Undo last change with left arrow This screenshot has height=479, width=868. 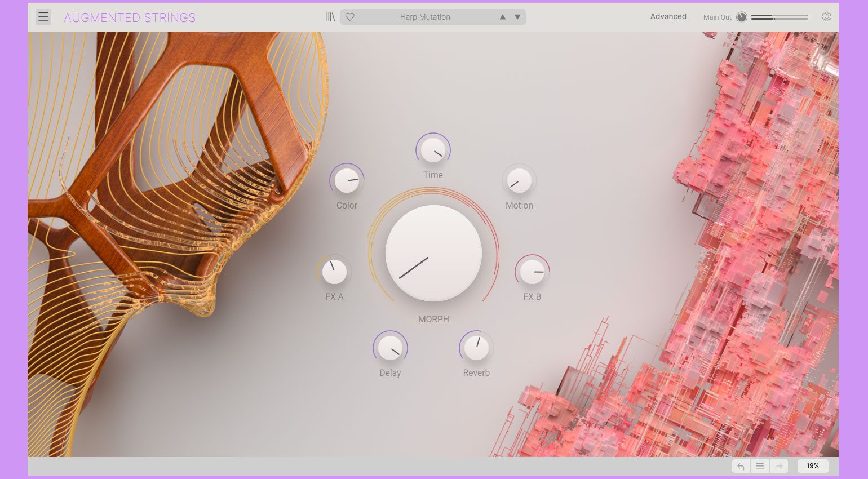[x=741, y=466]
